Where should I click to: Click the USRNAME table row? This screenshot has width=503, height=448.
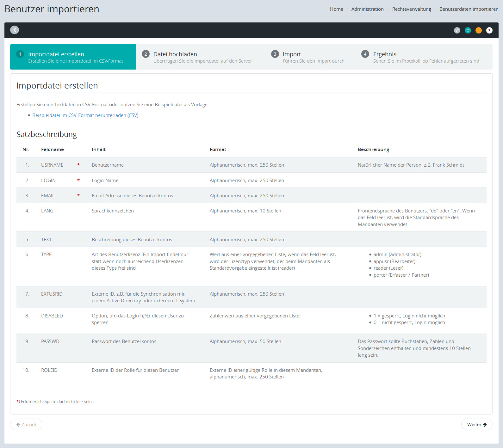pyautogui.click(x=251, y=165)
